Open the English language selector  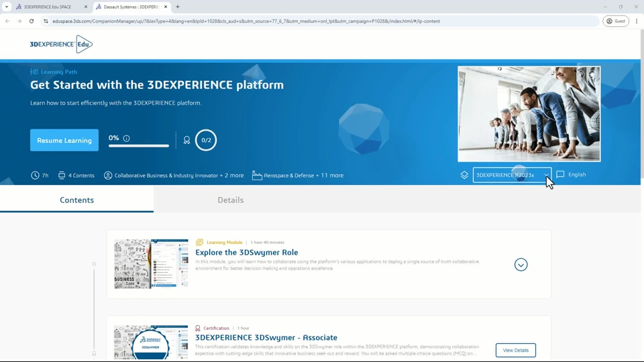pyautogui.click(x=577, y=174)
